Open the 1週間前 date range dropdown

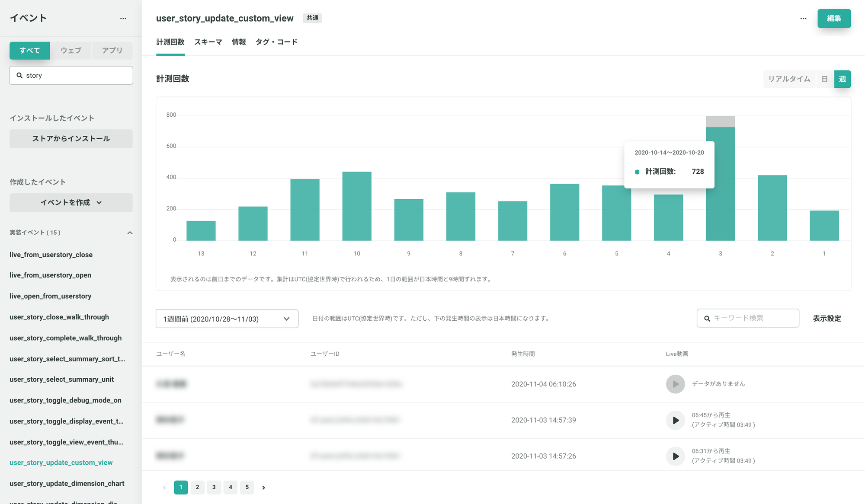coord(227,319)
